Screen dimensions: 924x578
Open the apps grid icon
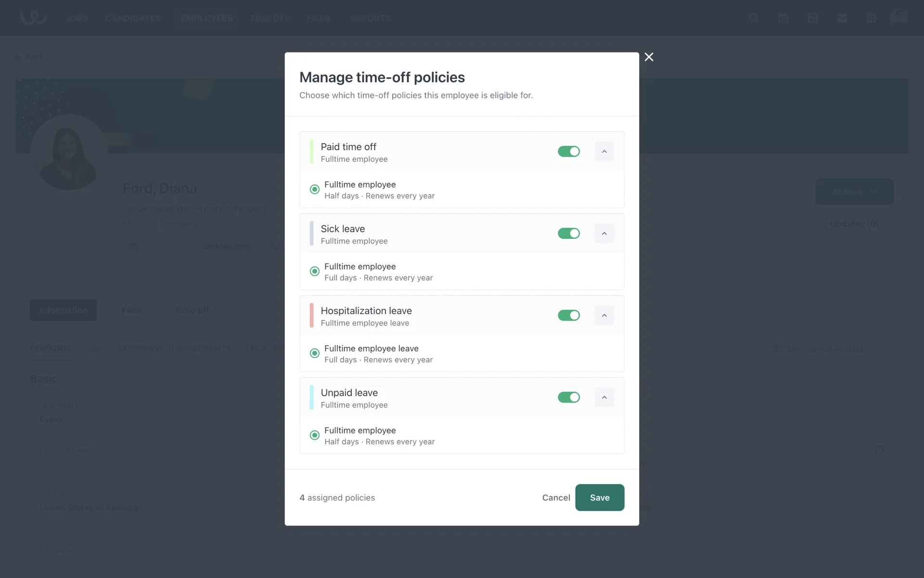pos(871,18)
